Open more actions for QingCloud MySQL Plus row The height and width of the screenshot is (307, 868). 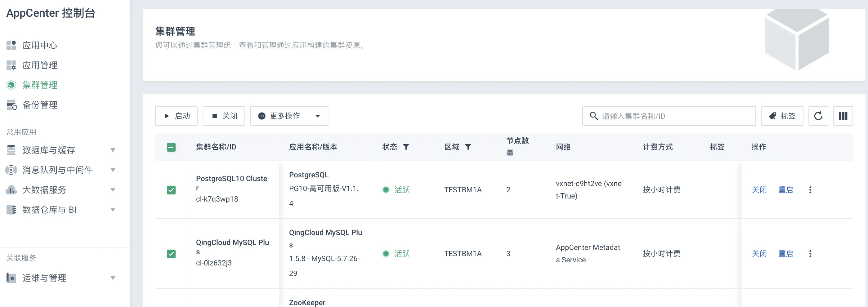click(x=810, y=254)
